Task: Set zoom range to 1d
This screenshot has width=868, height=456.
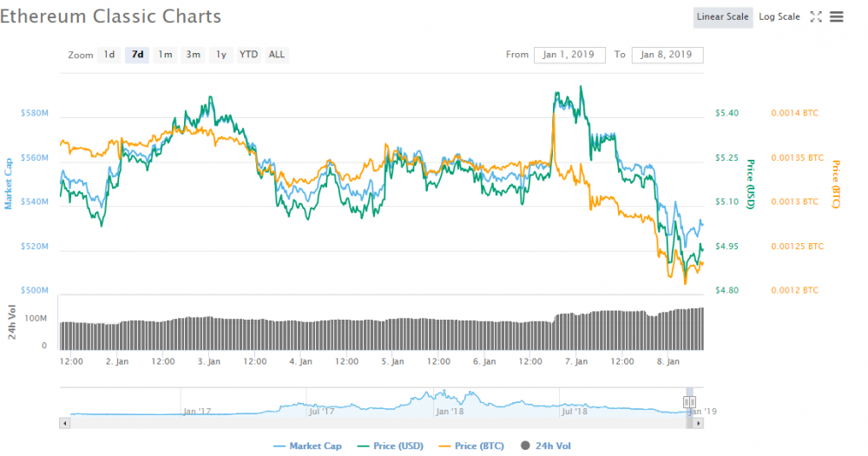Action: pyautogui.click(x=109, y=55)
